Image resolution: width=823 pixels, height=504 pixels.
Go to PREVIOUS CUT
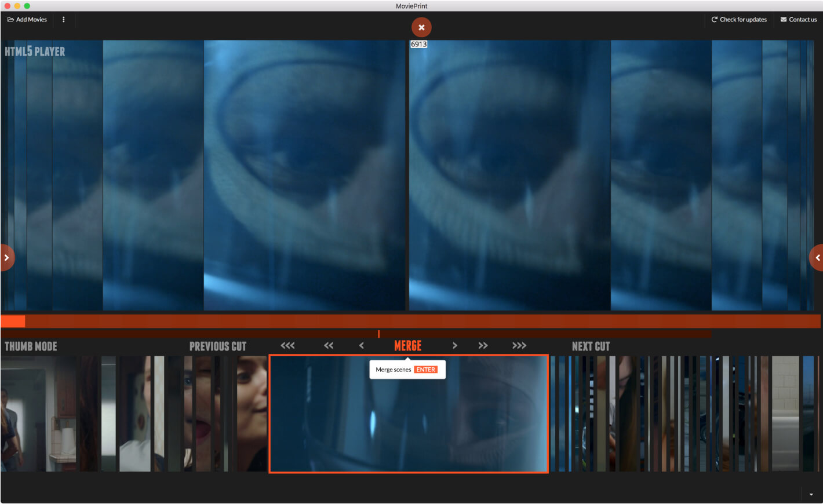(218, 346)
